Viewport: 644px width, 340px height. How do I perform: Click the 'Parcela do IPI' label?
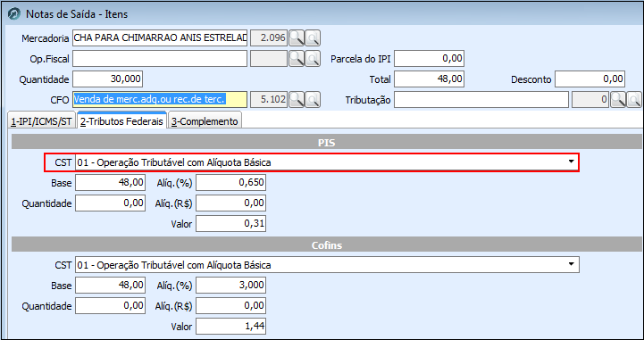tap(361, 59)
